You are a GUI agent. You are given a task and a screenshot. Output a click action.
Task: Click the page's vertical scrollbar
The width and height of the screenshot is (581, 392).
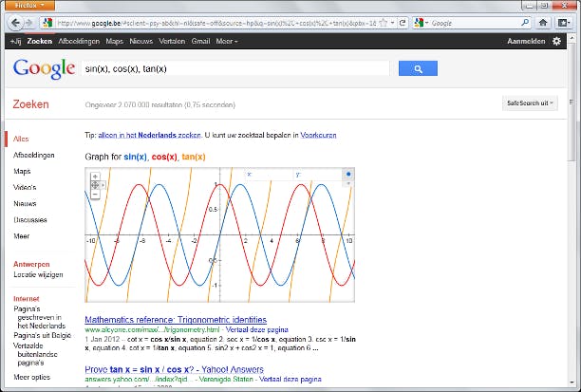pos(573,142)
